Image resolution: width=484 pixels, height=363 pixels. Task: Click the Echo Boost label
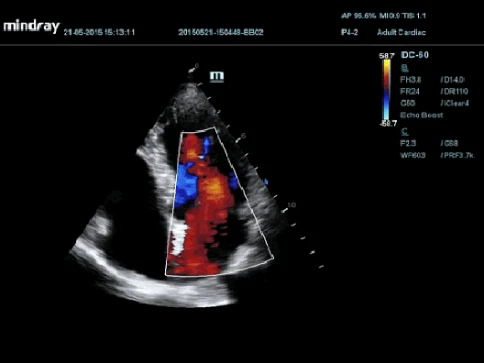pyautogui.click(x=422, y=115)
